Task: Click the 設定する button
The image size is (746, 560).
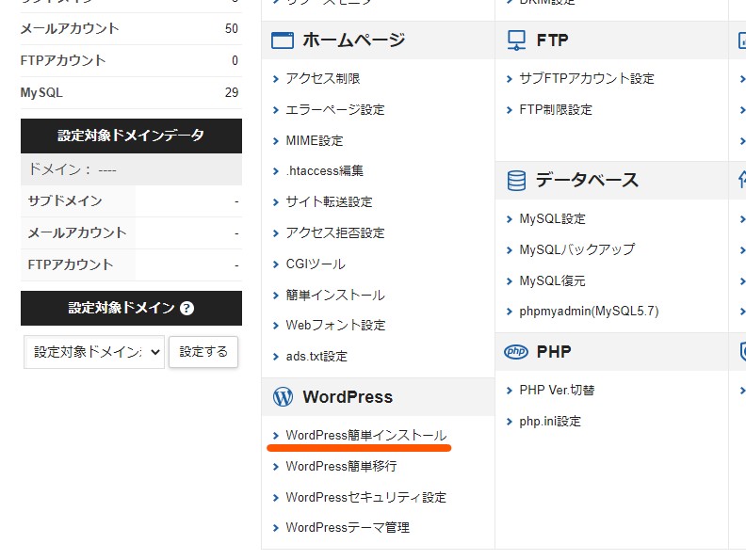Action: pyautogui.click(x=203, y=352)
